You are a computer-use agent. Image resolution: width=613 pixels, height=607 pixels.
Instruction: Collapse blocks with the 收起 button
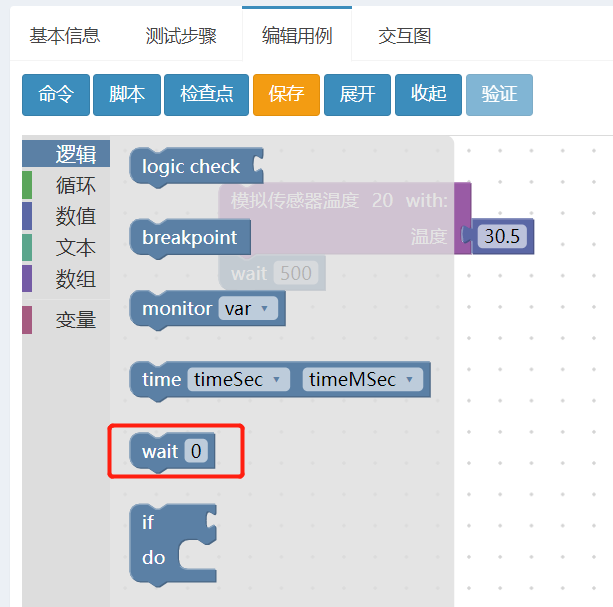pos(428,95)
